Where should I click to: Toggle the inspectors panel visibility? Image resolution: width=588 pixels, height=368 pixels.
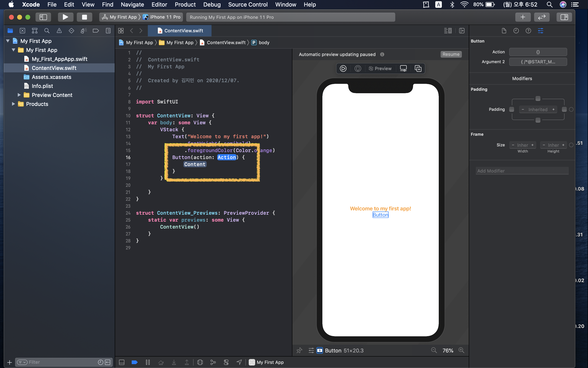(564, 17)
